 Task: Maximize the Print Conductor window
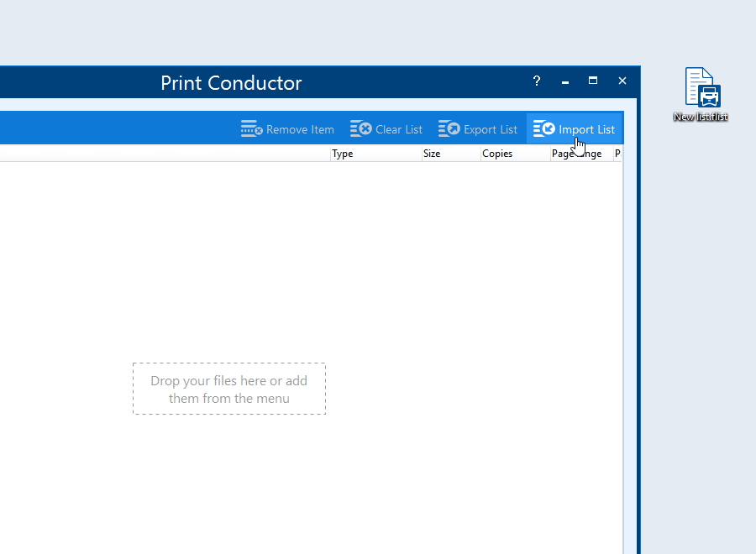click(593, 81)
